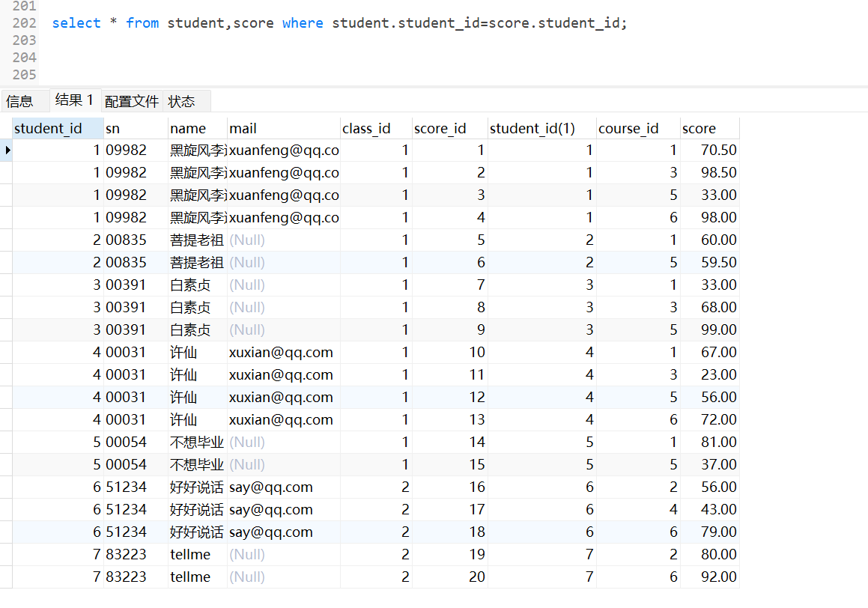Select score_id cell 20
The height and width of the screenshot is (608, 868).
(449, 577)
